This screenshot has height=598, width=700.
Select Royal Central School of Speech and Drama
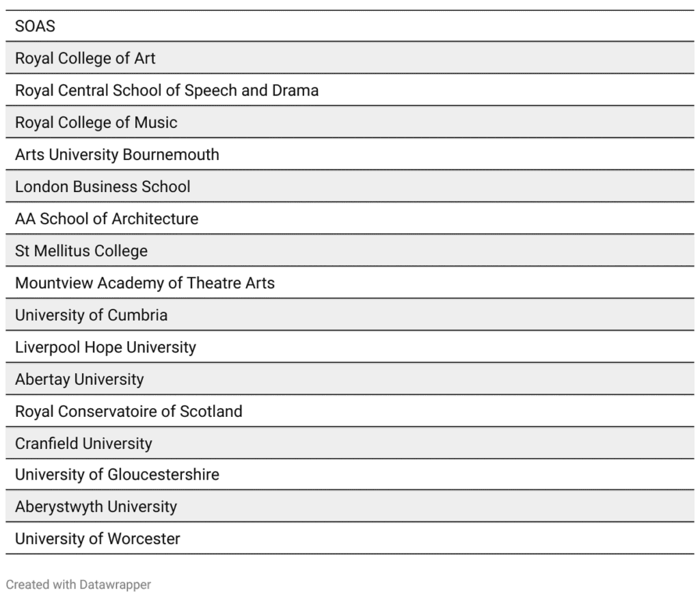pos(349,90)
